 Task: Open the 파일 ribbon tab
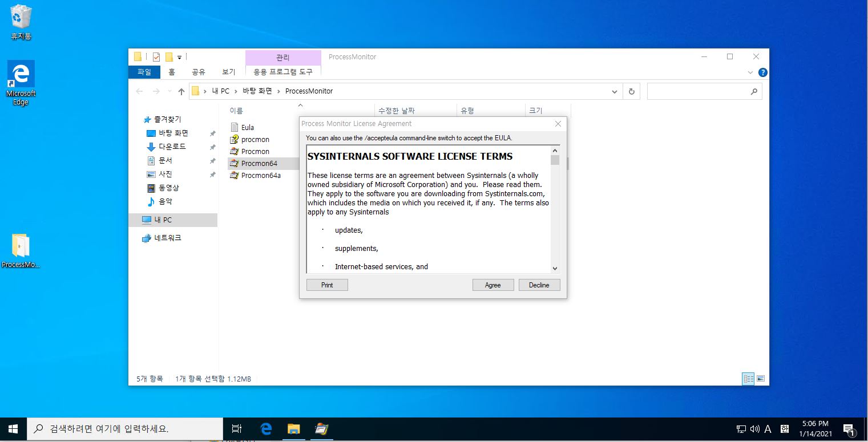coord(144,72)
